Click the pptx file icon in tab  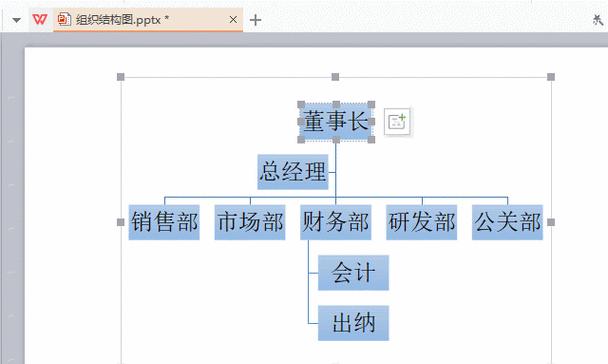[64, 19]
